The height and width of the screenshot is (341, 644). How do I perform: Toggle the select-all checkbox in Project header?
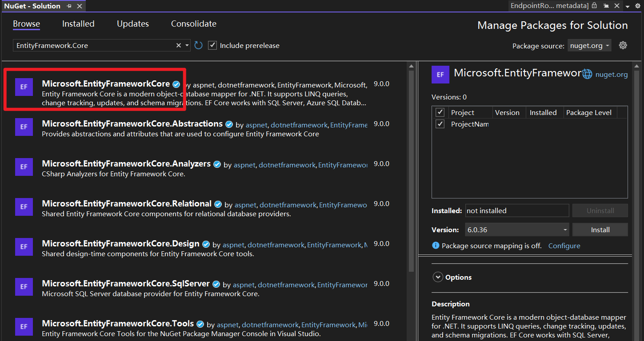click(x=440, y=112)
